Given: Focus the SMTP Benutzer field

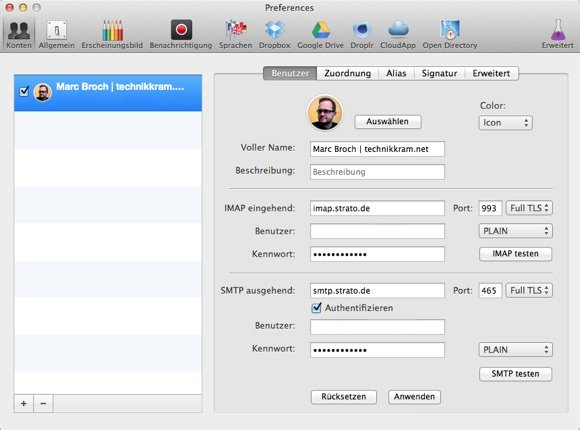Looking at the screenshot, I should 377,327.
